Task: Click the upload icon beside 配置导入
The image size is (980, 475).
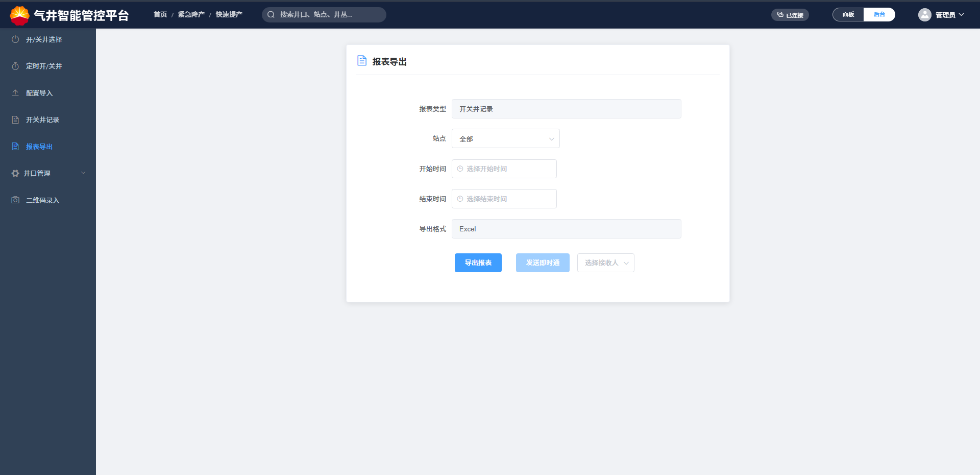Action: click(15, 93)
